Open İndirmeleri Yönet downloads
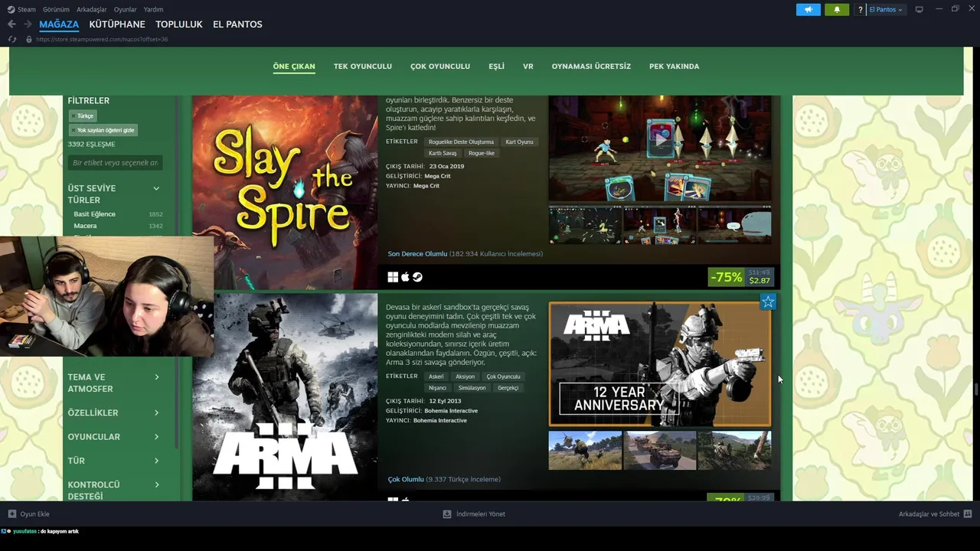Image resolution: width=980 pixels, height=551 pixels. click(474, 514)
